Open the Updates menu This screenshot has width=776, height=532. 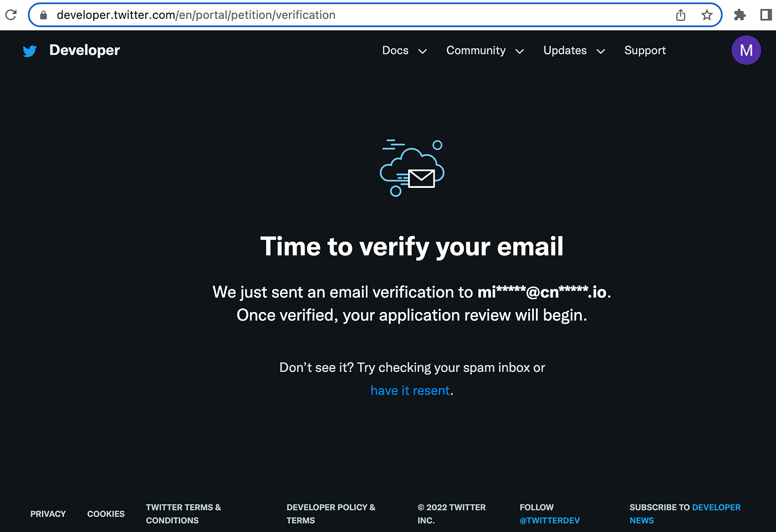tap(565, 50)
